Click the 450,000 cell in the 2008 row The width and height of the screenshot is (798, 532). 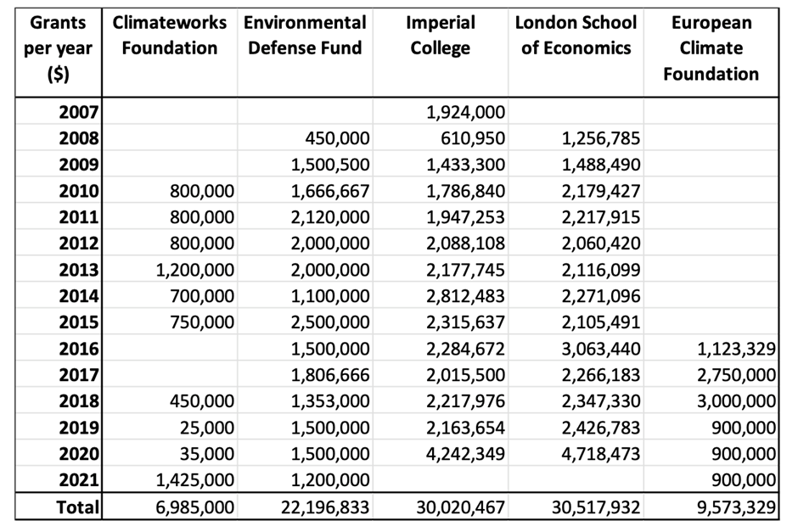pyautogui.click(x=337, y=138)
